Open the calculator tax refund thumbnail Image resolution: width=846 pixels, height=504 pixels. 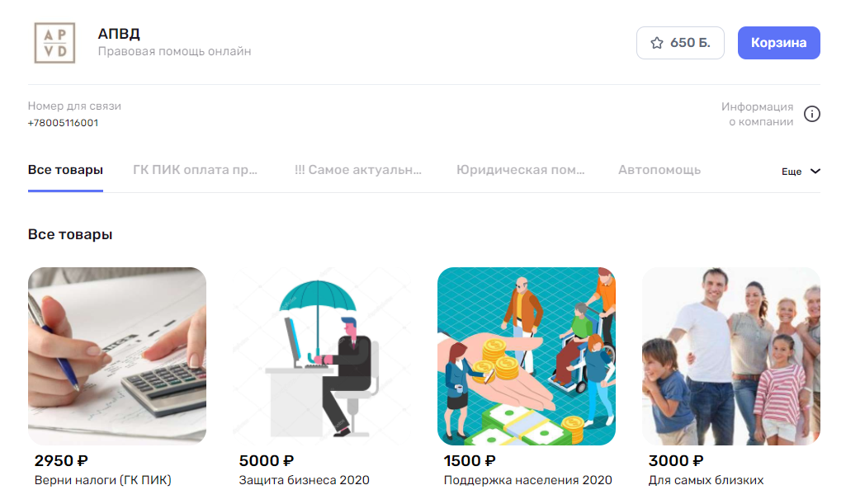117,356
